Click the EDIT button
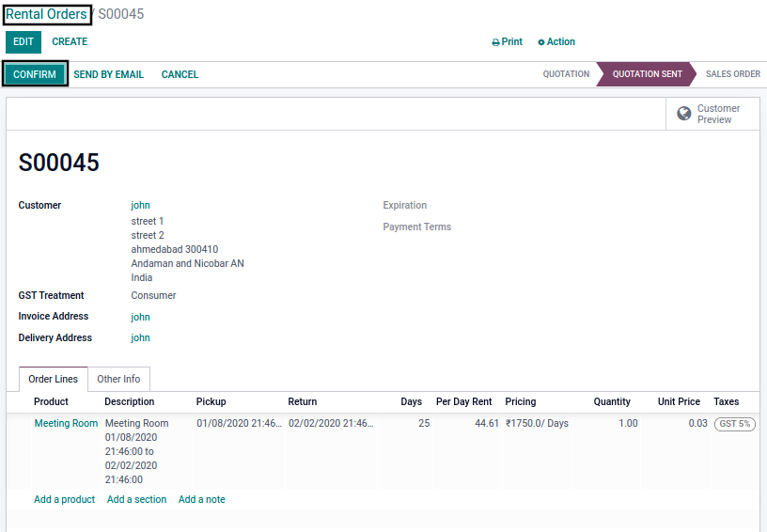Image resolution: width=767 pixels, height=532 pixels. tap(23, 42)
